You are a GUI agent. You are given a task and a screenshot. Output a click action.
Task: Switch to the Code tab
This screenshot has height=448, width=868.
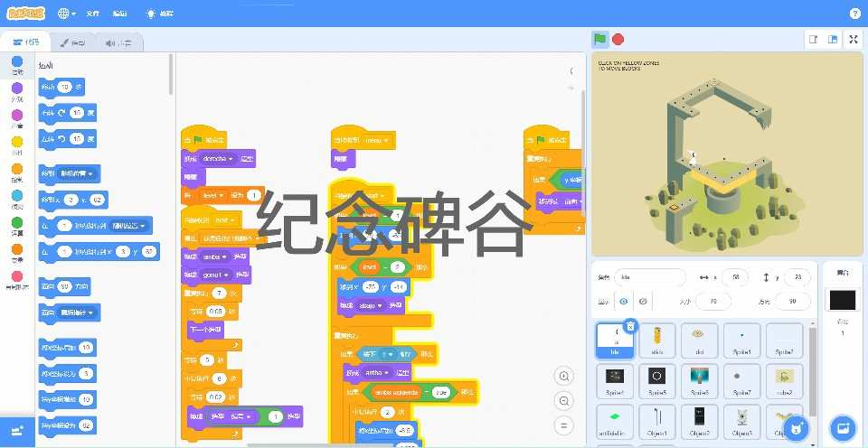(x=25, y=42)
